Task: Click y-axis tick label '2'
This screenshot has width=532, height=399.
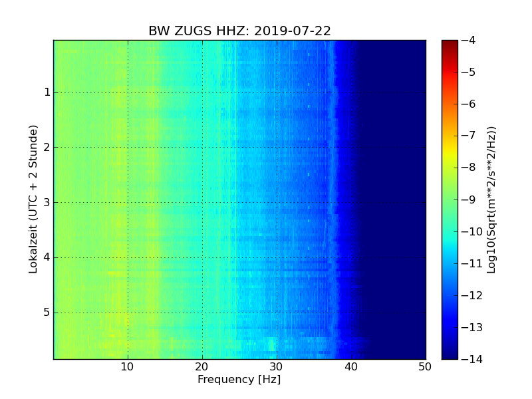Action: [x=47, y=147]
